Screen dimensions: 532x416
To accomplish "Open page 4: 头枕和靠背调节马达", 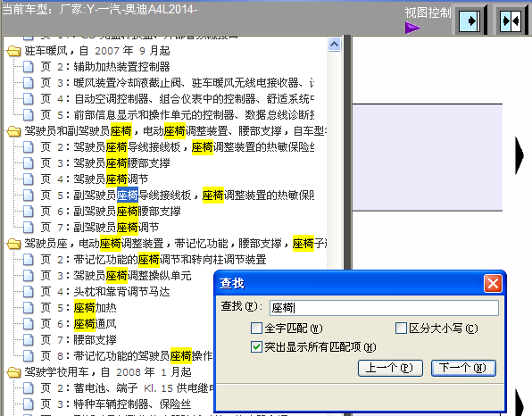I will 105,292.
